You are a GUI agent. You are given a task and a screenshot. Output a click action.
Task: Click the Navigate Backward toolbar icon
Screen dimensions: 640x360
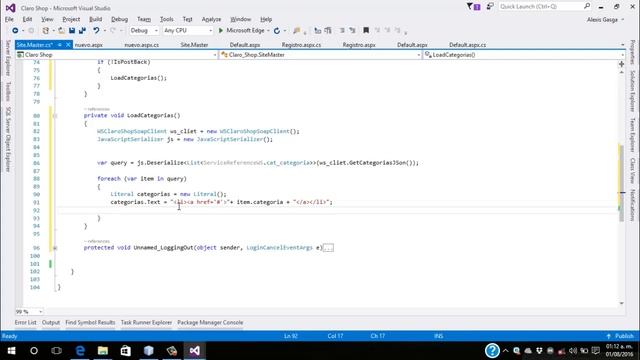[15, 31]
